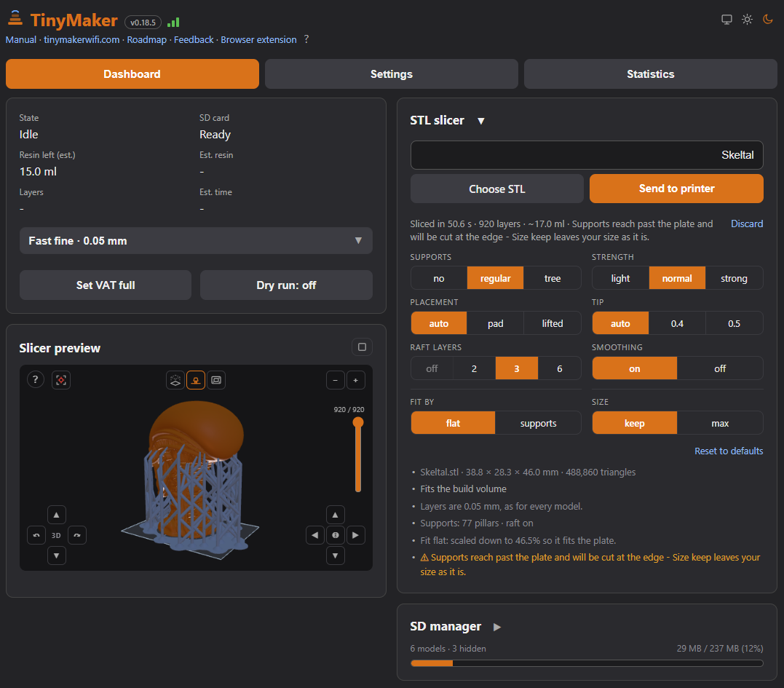Zoom out with the minus button
Image resolution: width=784 pixels, height=688 pixels.
click(x=336, y=380)
